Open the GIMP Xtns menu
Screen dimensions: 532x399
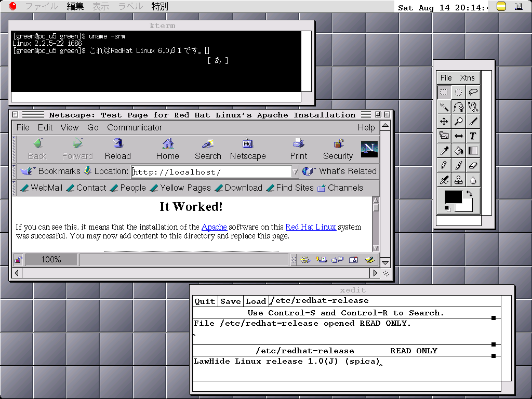pos(467,78)
